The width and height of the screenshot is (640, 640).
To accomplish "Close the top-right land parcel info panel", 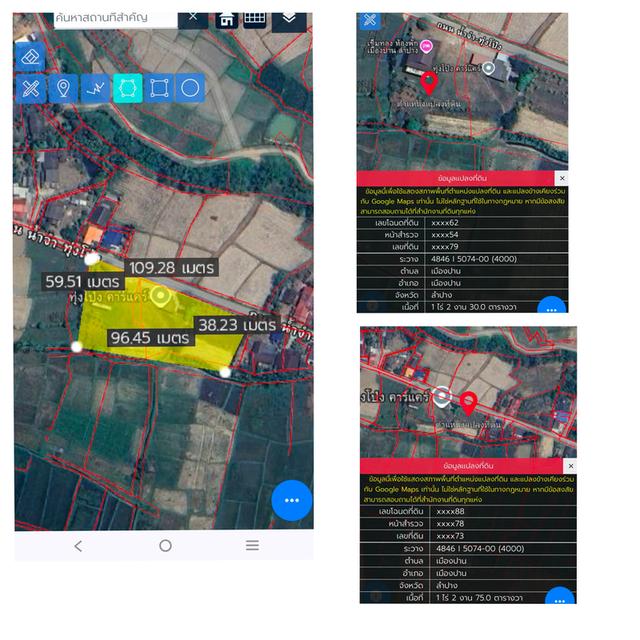I will tap(562, 179).
